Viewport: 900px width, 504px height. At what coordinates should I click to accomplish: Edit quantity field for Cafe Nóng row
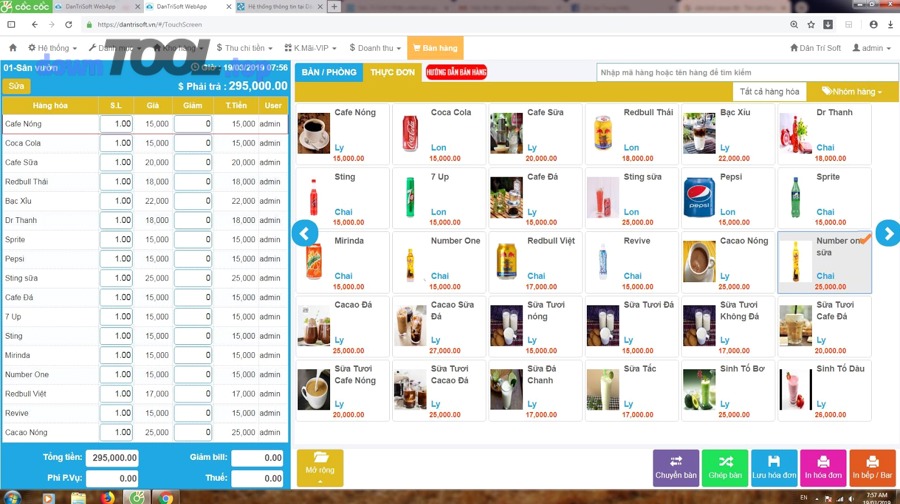pos(116,123)
